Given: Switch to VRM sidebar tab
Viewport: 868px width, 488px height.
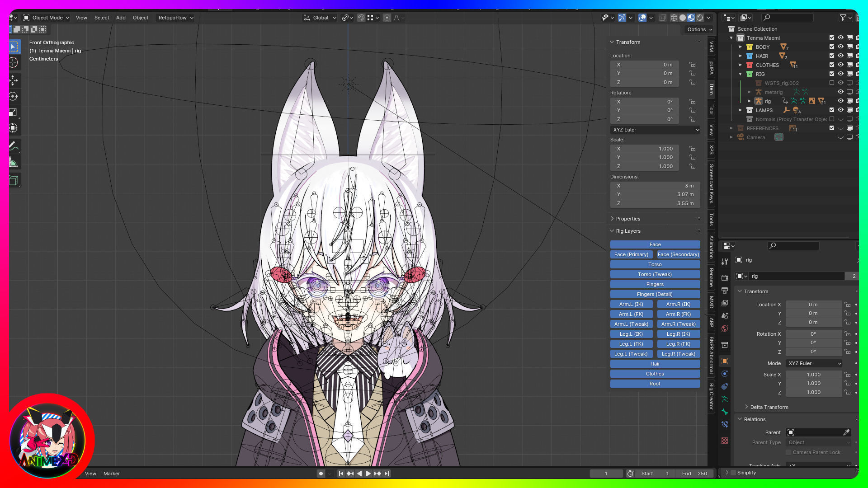Looking at the screenshot, I should [711, 46].
